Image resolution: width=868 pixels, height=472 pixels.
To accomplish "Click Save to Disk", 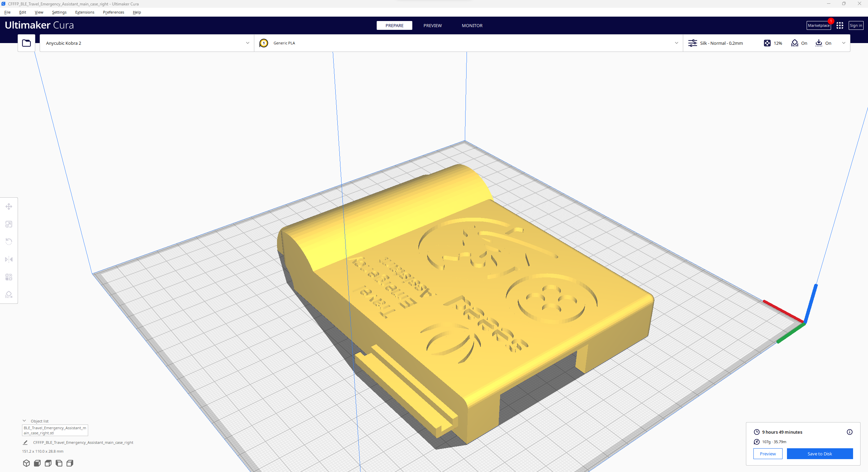I will [x=820, y=454].
